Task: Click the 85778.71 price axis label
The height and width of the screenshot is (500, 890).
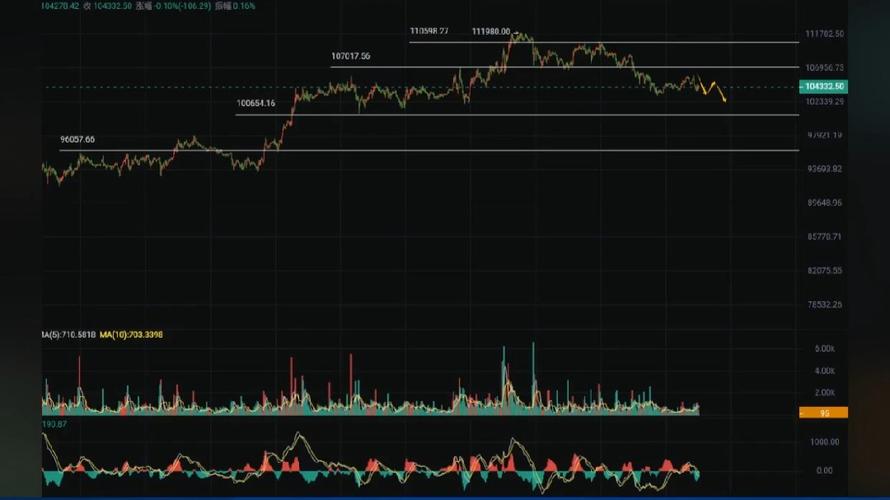Action: coord(825,237)
